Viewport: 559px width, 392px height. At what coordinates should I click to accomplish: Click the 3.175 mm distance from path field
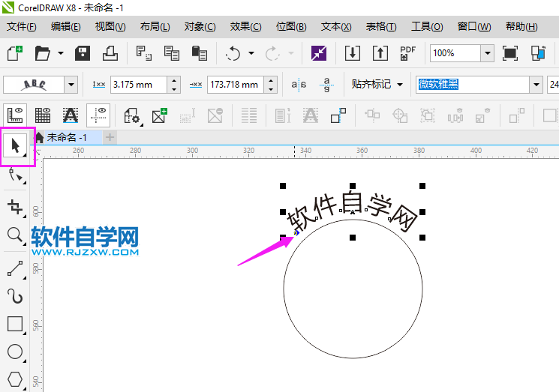pos(139,85)
